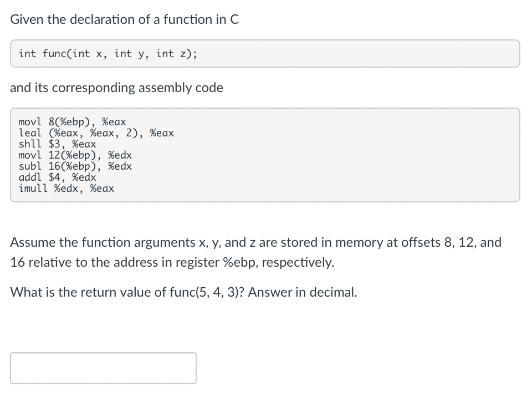Image resolution: width=532 pixels, height=407 pixels.
Task: Click the paragraph beginning 'Assume the function arguments'
Action: pos(255,252)
